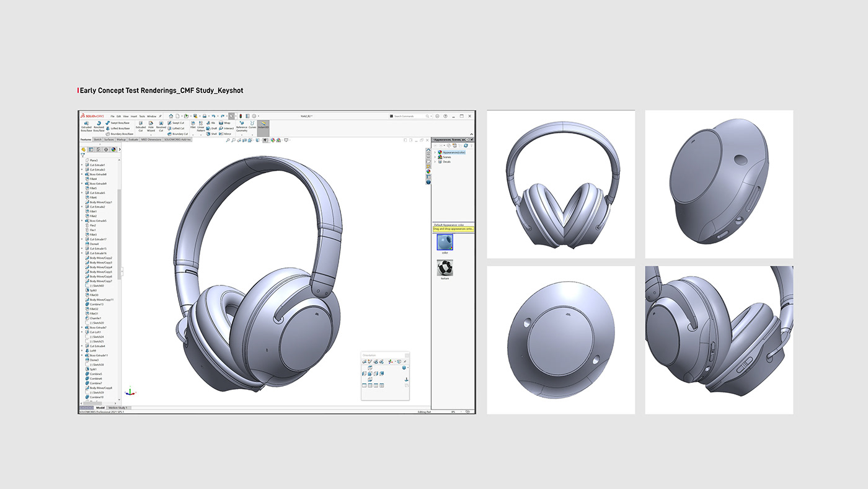The height and width of the screenshot is (489, 868).
Task: Open the Insert menu
Action: [x=134, y=116]
